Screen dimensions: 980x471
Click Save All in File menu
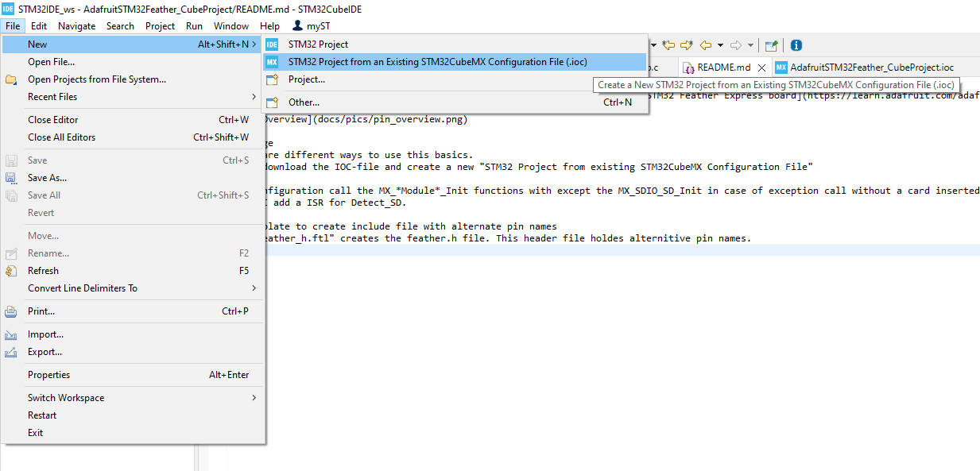click(x=132, y=195)
